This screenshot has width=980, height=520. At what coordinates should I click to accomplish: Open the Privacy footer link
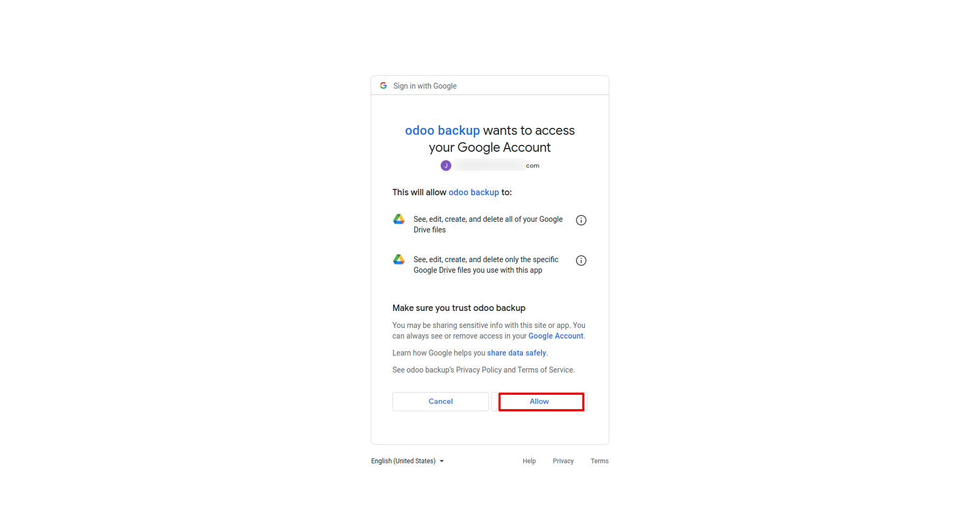coord(563,461)
